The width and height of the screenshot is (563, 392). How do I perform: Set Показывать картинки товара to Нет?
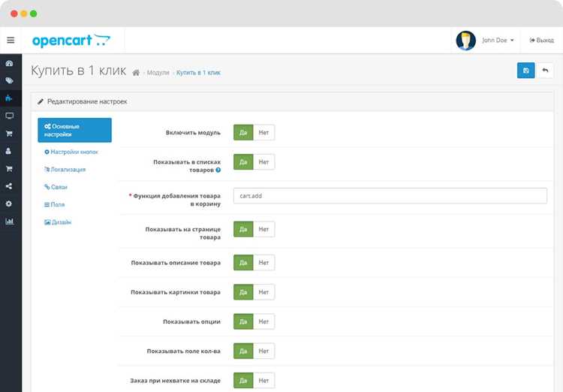click(263, 292)
